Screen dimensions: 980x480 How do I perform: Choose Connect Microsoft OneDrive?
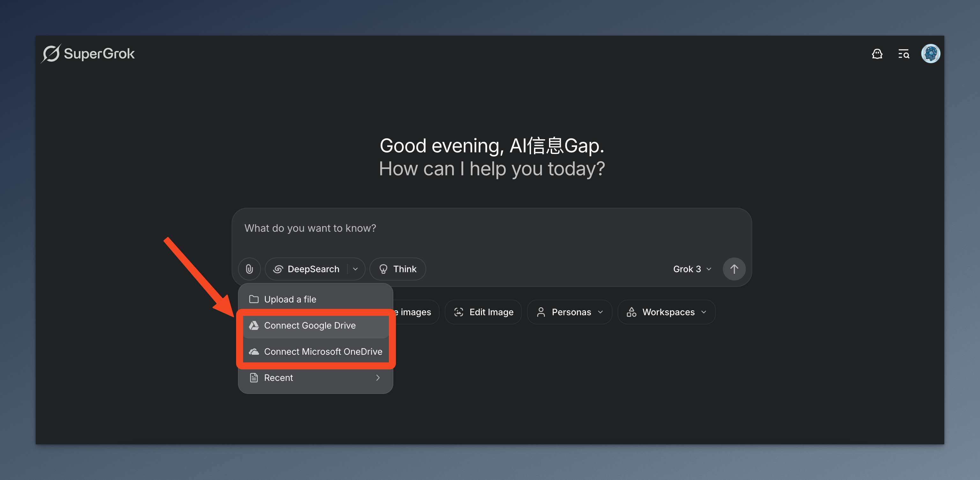coord(323,352)
